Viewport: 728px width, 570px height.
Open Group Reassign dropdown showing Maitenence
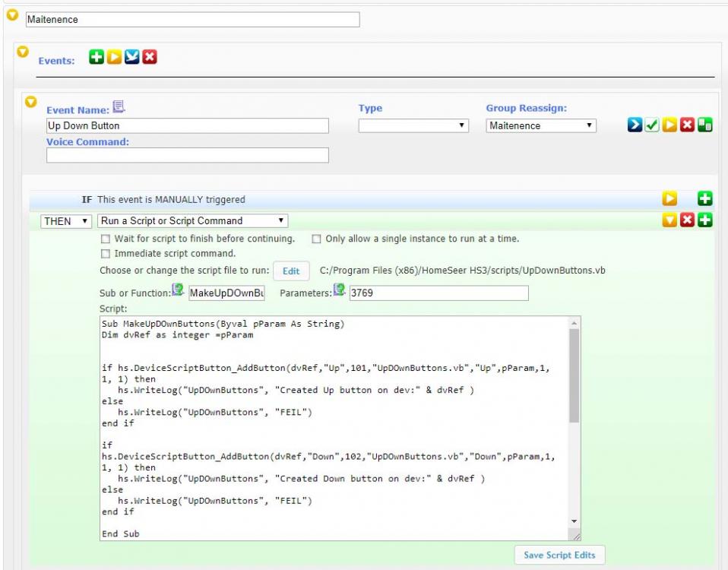pyautogui.click(x=541, y=125)
